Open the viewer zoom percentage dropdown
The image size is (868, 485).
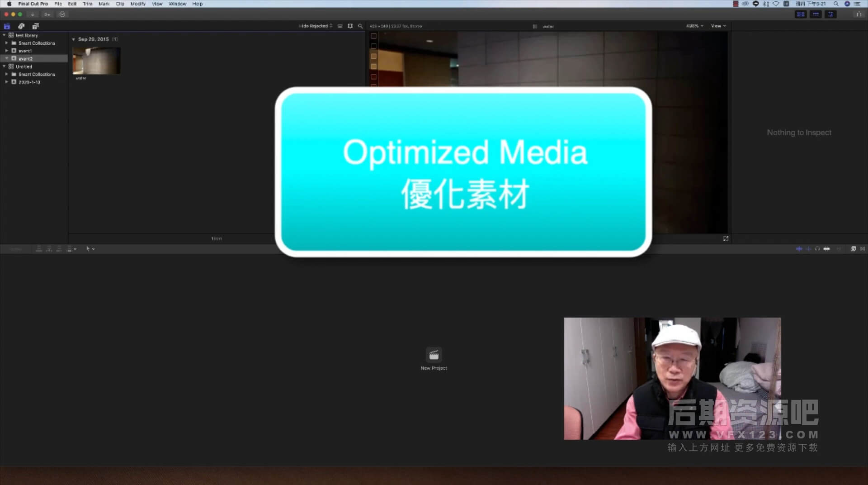coord(694,26)
